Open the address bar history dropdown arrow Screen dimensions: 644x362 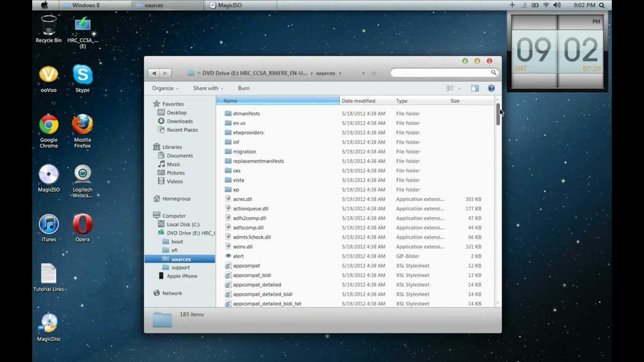363,73
